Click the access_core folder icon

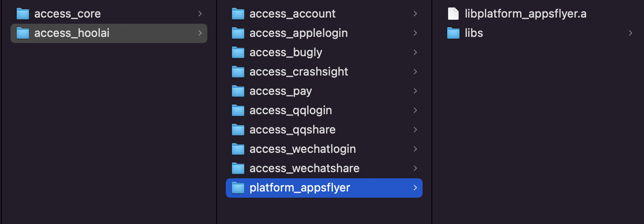coord(23,14)
